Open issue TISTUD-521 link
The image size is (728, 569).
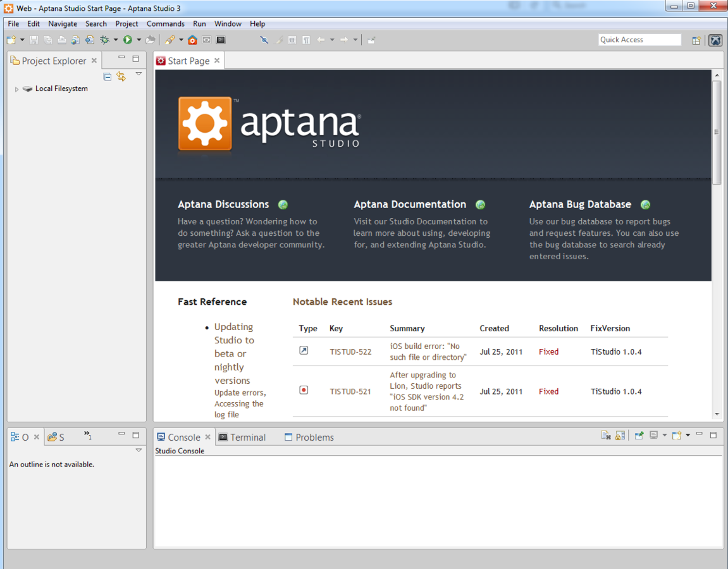pyautogui.click(x=350, y=392)
